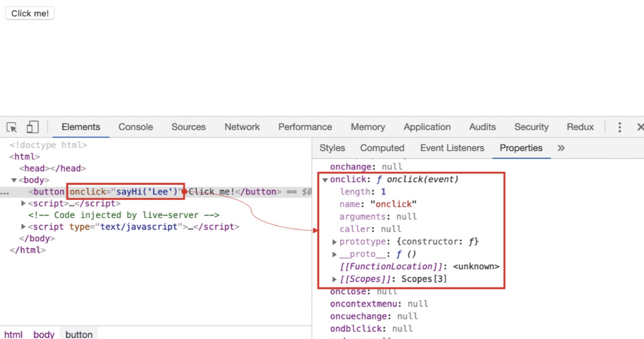Expand the [[Scopes]] entry

[x=335, y=279]
